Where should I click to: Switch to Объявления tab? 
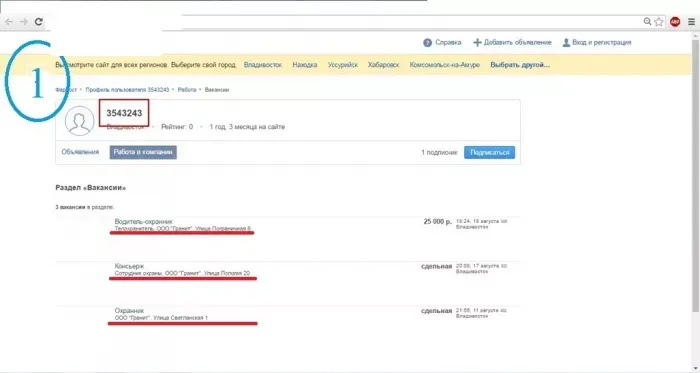coord(80,152)
